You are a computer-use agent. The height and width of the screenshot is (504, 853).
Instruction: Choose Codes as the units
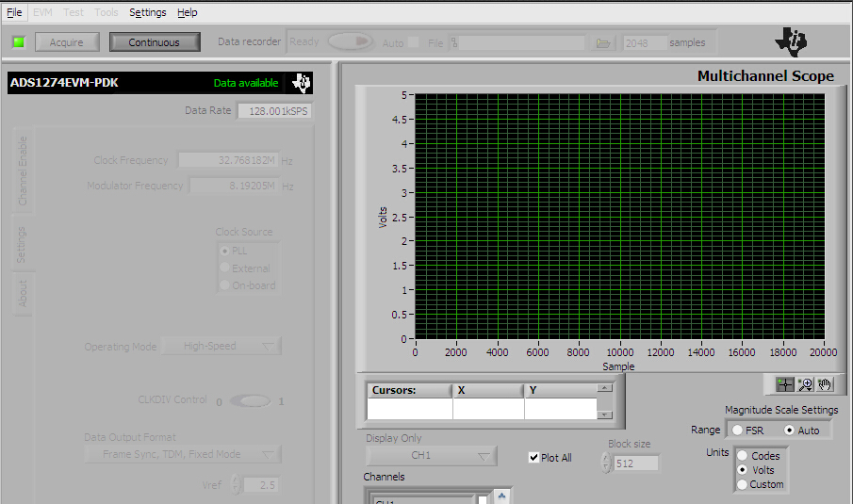tap(742, 456)
